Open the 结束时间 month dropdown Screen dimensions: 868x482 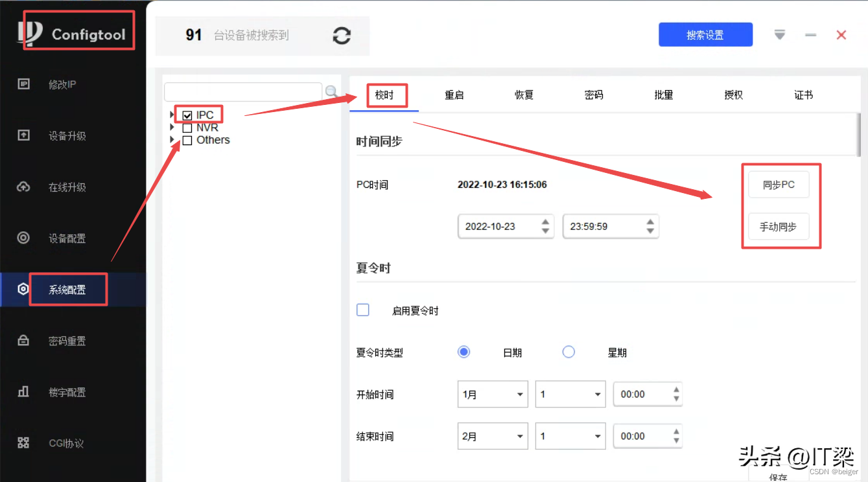coord(493,437)
